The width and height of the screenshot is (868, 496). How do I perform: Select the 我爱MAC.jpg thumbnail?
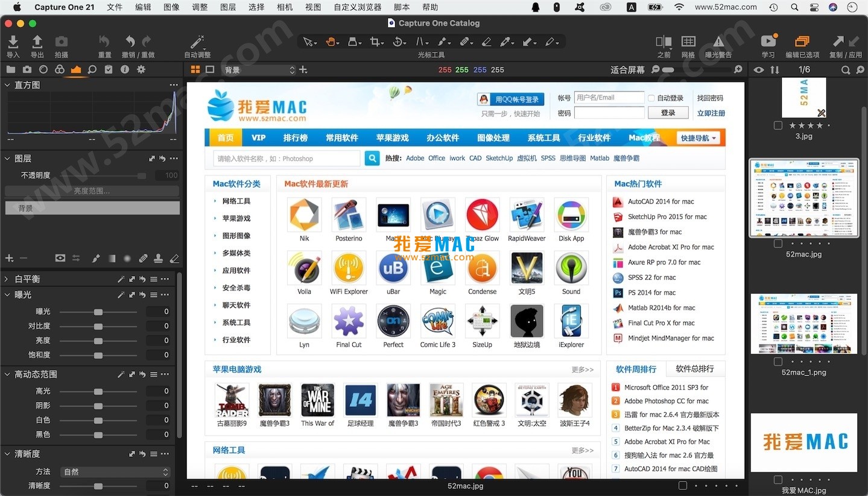pos(804,442)
